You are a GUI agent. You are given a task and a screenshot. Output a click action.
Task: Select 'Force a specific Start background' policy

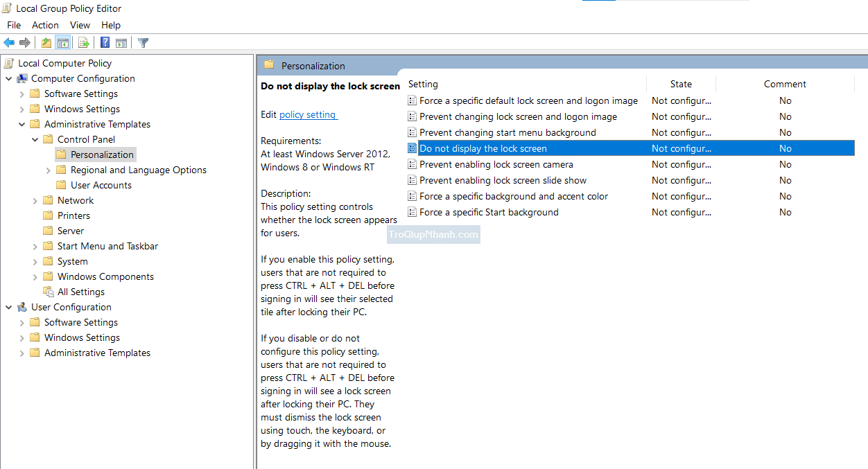pos(489,213)
